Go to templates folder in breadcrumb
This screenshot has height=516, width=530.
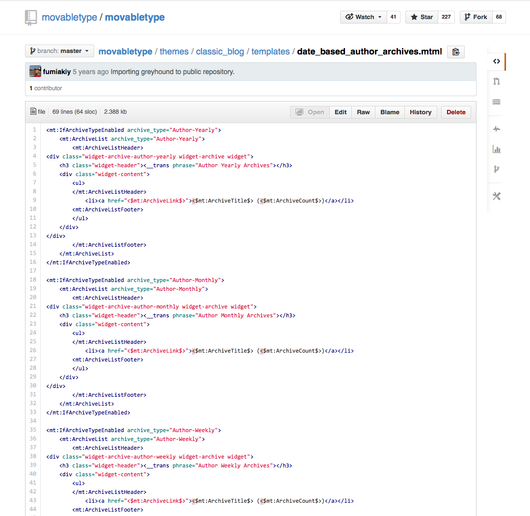click(x=270, y=51)
